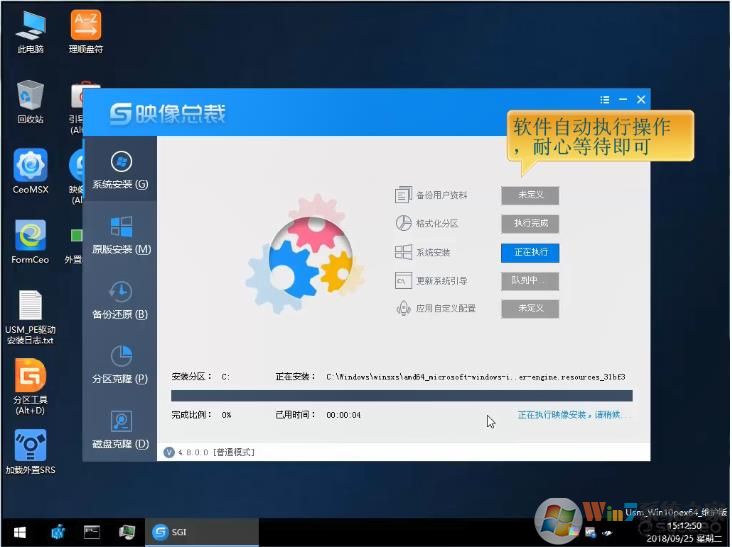Select the 备份还原 (B) clock icon
Screen dimensions: 732x547
pyautogui.click(x=120, y=292)
